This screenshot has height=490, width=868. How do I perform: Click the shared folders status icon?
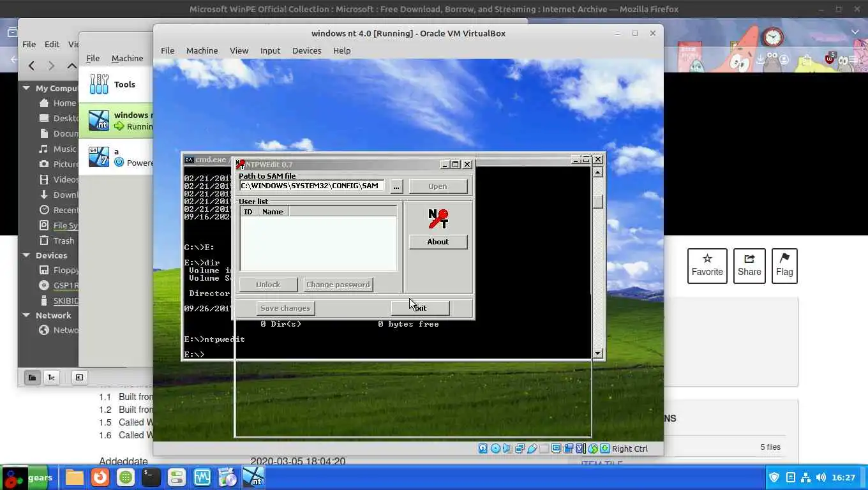tap(544, 449)
